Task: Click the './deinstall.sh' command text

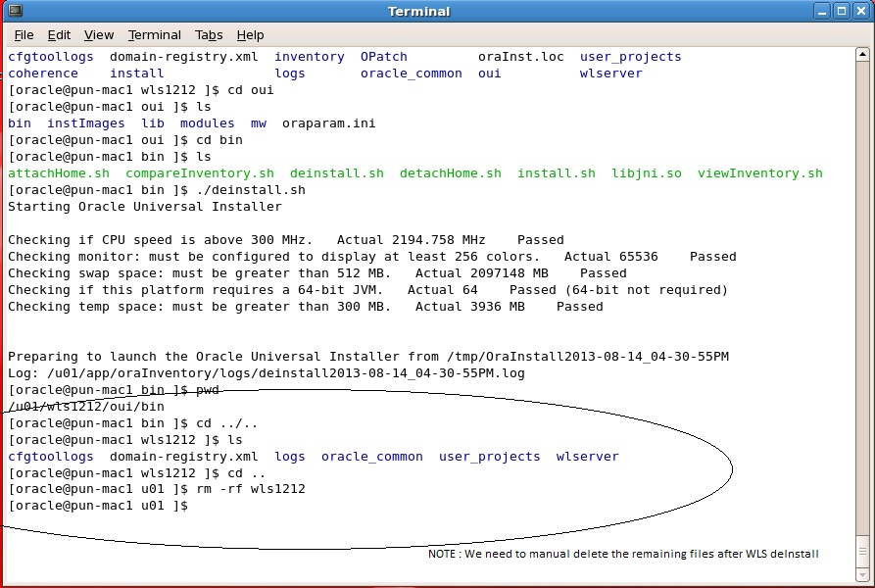Action: 251,190
